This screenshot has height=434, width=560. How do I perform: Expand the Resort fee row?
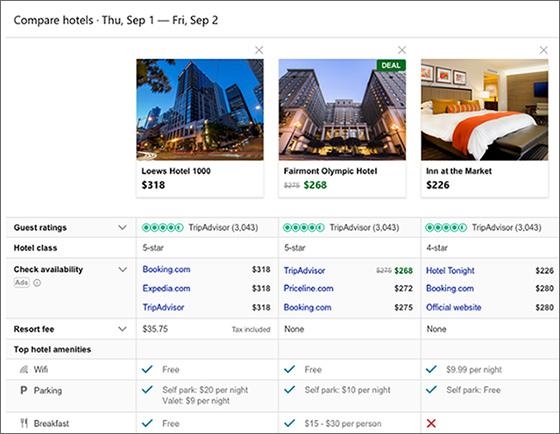122,329
